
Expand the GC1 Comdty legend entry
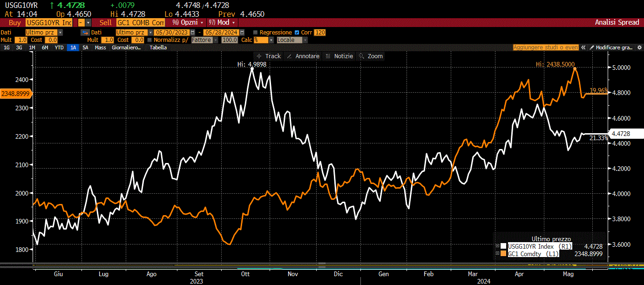tap(497, 253)
